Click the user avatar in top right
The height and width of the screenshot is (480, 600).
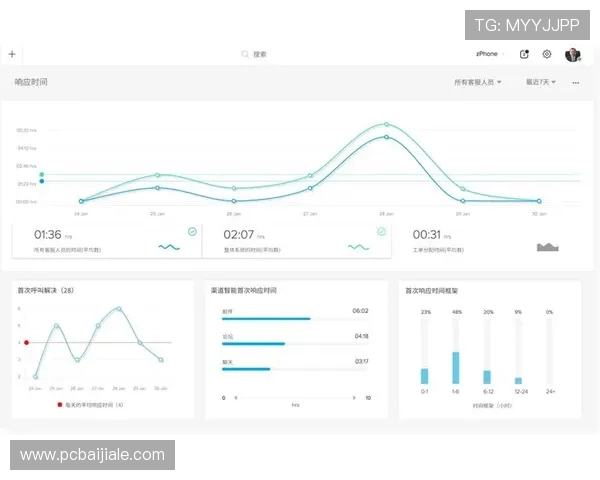tap(573, 54)
